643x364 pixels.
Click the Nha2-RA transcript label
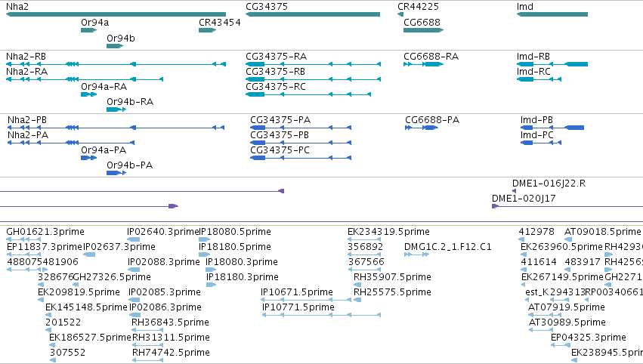coord(26,72)
